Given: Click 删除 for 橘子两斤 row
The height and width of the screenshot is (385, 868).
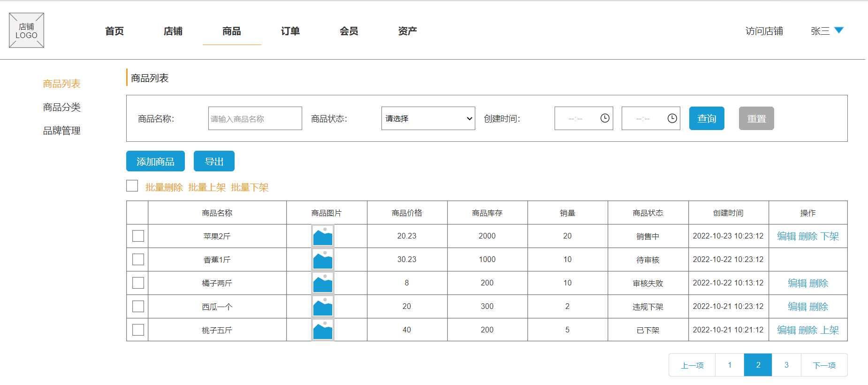Looking at the screenshot, I should (819, 283).
